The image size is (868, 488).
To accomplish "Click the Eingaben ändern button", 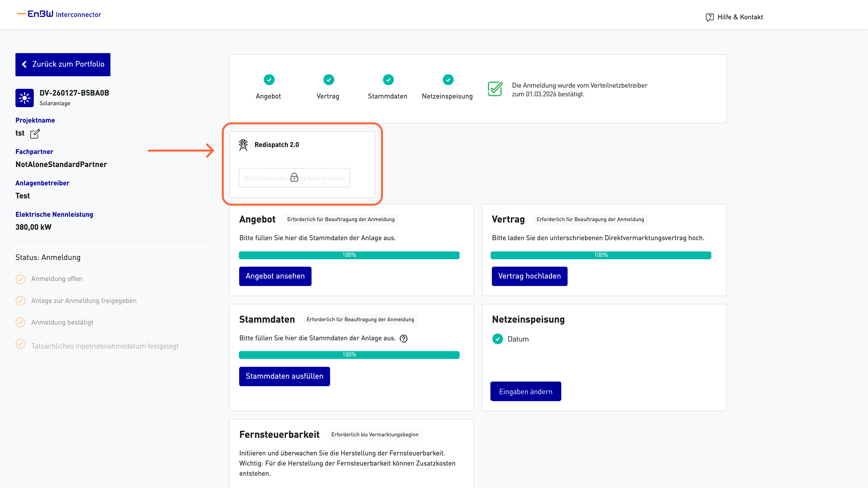I will point(526,391).
